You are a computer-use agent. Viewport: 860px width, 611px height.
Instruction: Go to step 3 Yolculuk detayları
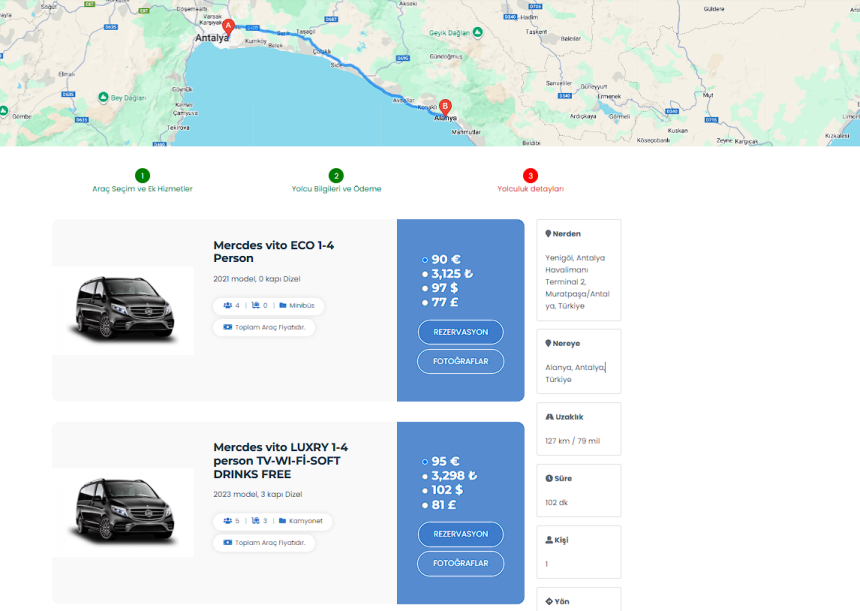530,175
